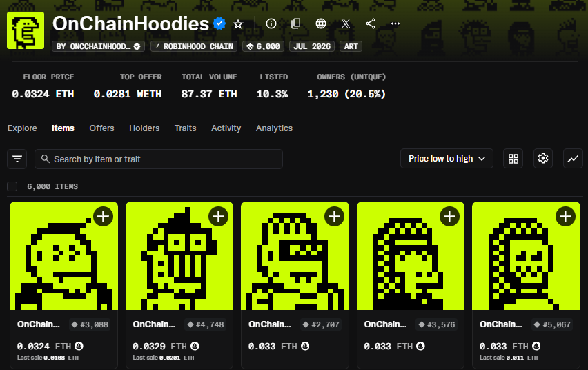Screen dimensions: 588x370
Task: View the Activity tab
Action: pos(226,128)
